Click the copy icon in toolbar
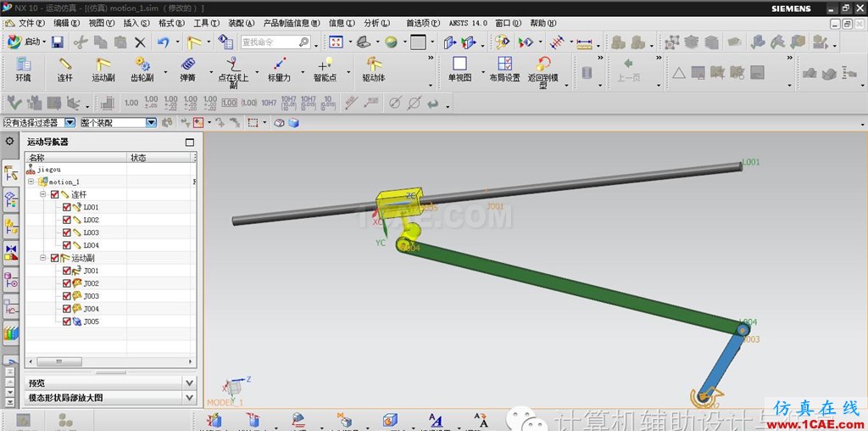Viewport: 868px width, 431px height. [x=100, y=42]
